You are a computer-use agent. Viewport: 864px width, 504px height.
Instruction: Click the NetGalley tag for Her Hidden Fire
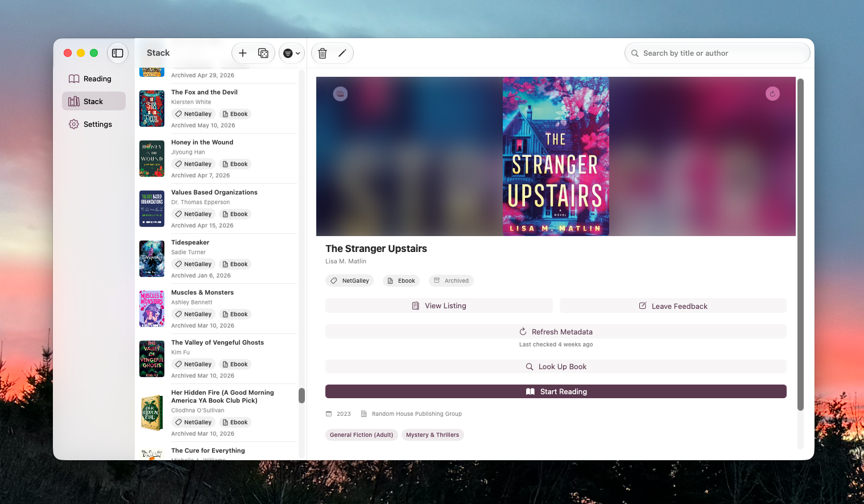[x=193, y=422]
